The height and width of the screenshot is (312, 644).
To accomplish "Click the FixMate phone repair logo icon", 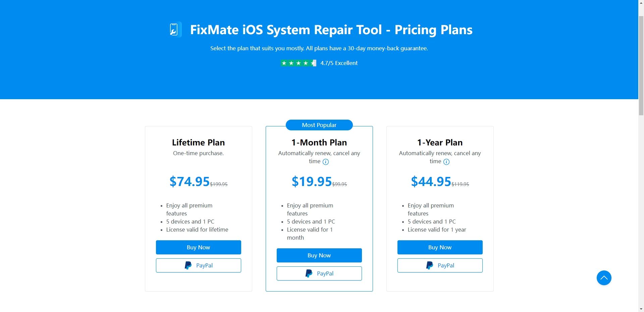I will 174,29.
